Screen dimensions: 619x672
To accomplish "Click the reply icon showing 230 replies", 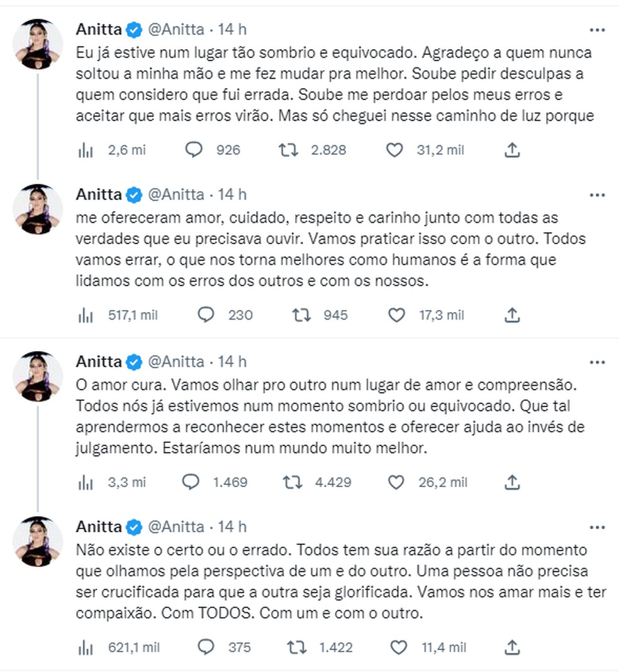I will point(206,315).
